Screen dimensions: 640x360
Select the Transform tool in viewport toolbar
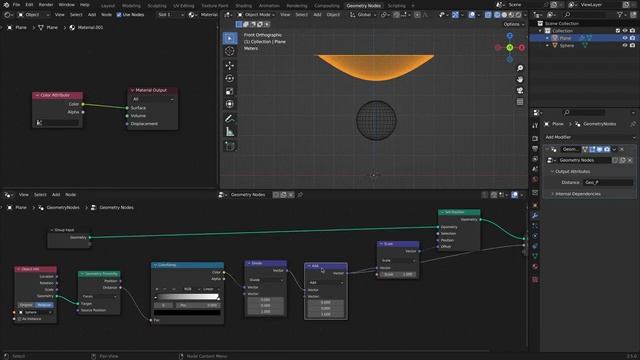(x=230, y=104)
